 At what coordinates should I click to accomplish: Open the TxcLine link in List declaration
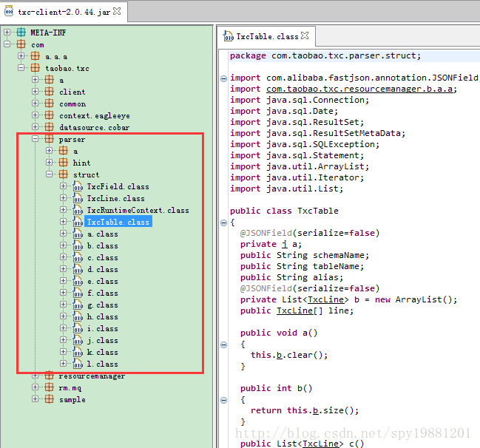click(x=326, y=299)
